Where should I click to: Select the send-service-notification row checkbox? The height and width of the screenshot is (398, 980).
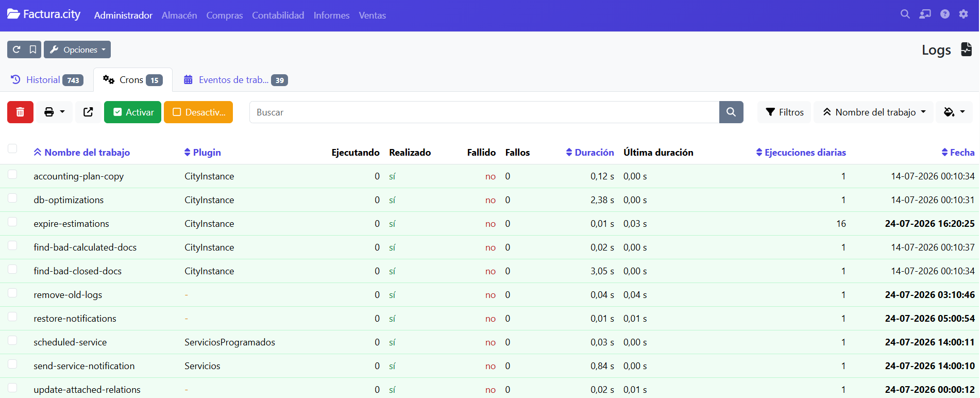(12, 364)
